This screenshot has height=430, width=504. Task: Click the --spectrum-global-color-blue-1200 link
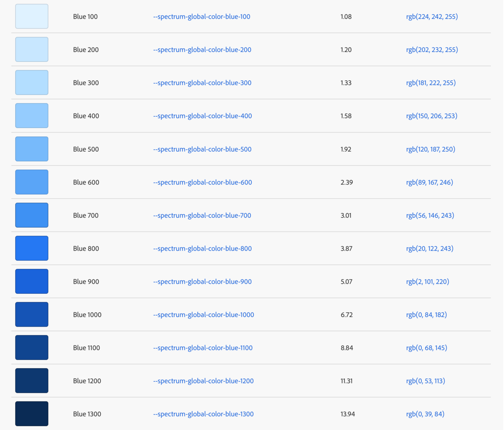click(203, 381)
